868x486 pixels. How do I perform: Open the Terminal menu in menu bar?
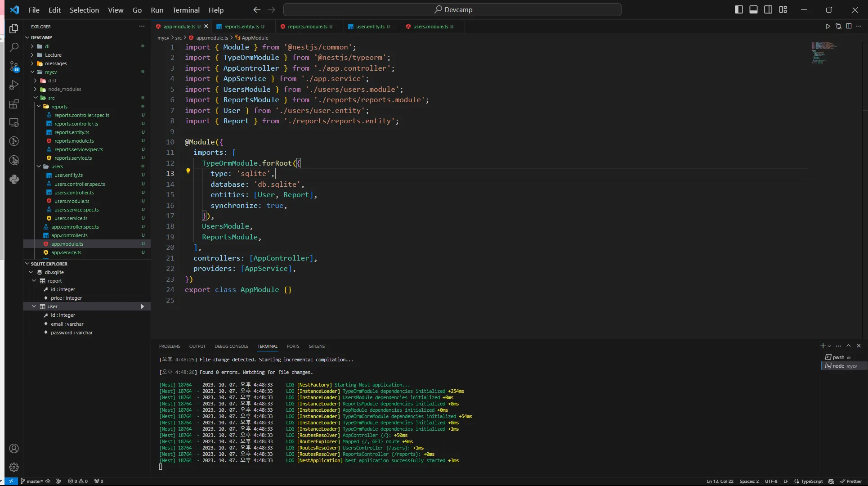[x=186, y=9]
